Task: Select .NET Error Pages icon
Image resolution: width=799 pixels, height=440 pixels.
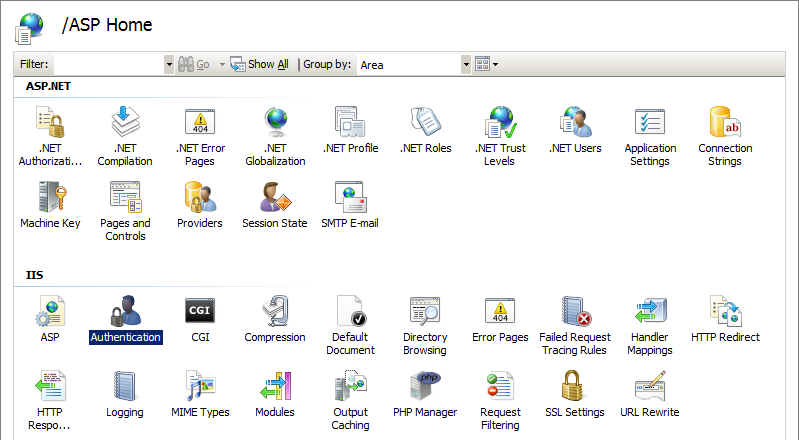Action: (x=200, y=136)
